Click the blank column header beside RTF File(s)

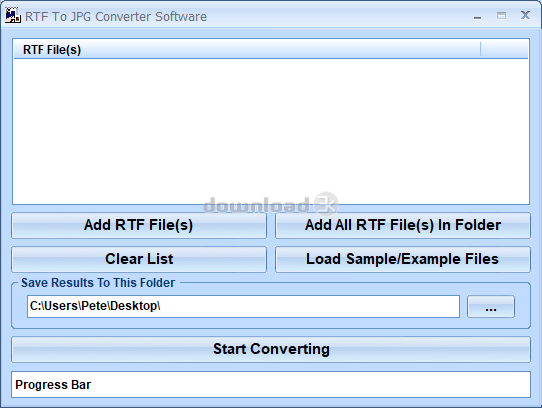(x=504, y=49)
